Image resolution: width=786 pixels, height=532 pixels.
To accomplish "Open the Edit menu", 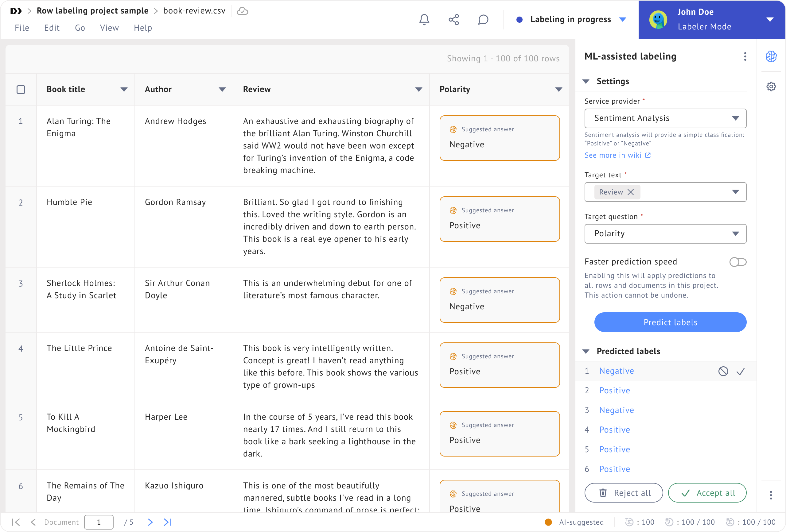I will [x=52, y=28].
